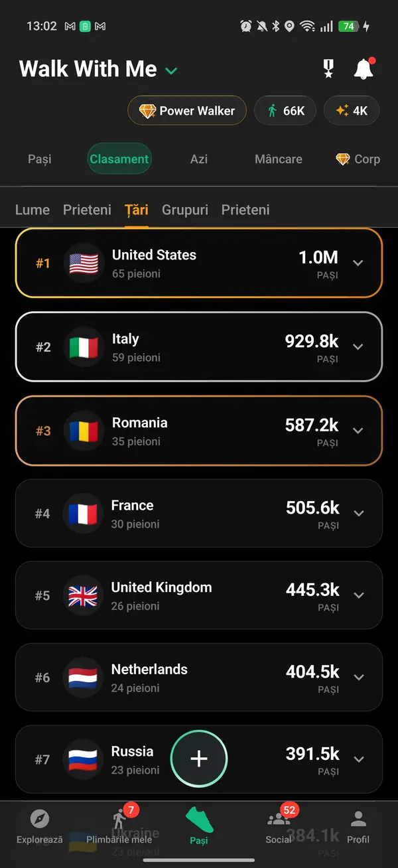Image resolution: width=398 pixels, height=868 pixels.
Task: Tap the Pași shoe icon
Action: [199, 820]
